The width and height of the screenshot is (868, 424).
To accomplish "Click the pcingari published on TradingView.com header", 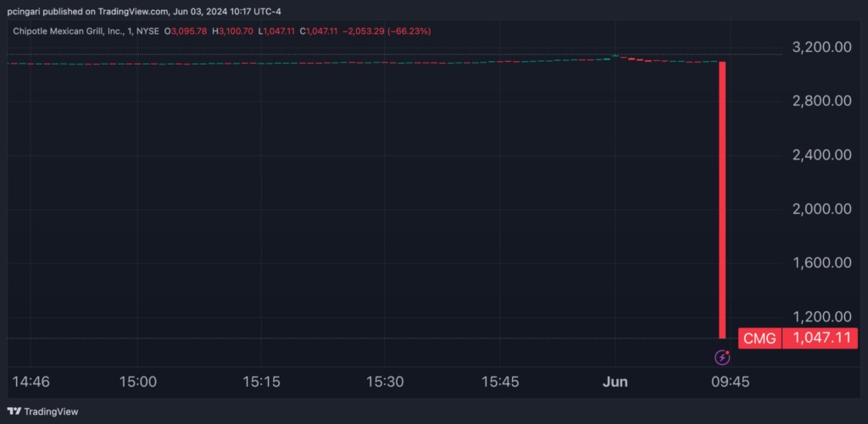I will coord(144,11).
